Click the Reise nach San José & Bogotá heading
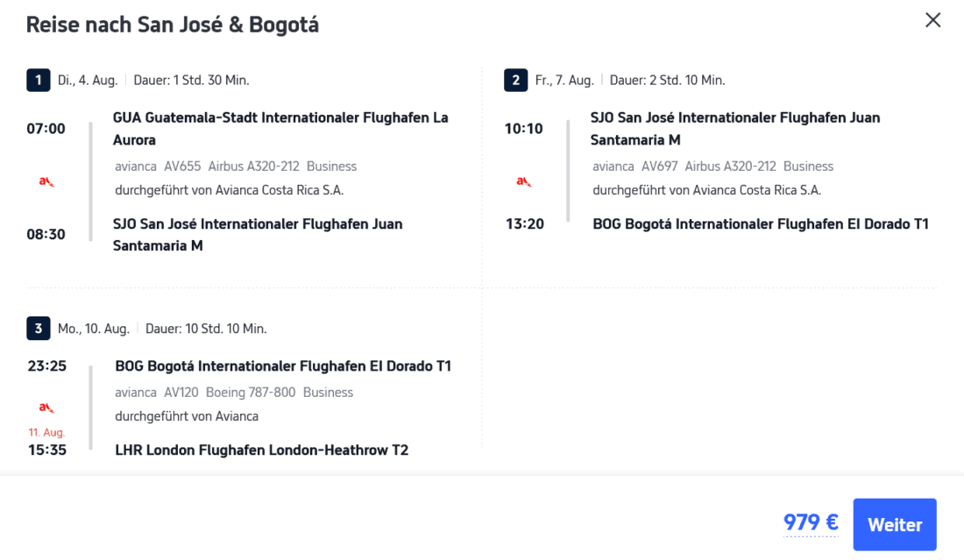The image size is (964, 560). 172,25
